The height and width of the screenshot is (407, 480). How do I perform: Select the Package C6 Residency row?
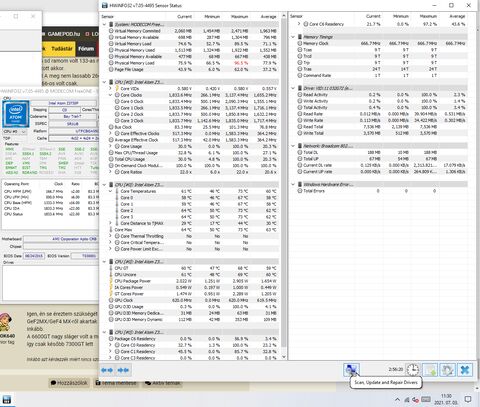click(194, 339)
